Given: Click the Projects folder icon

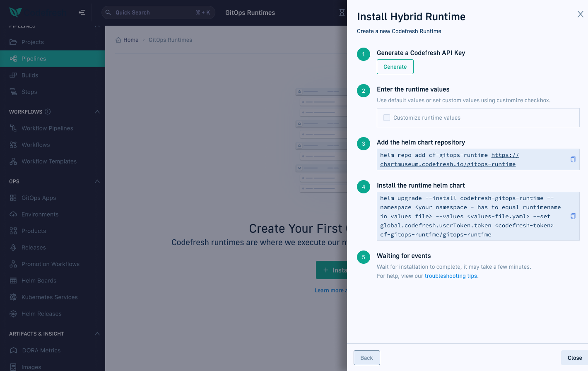Looking at the screenshot, I should click(13, 42).
